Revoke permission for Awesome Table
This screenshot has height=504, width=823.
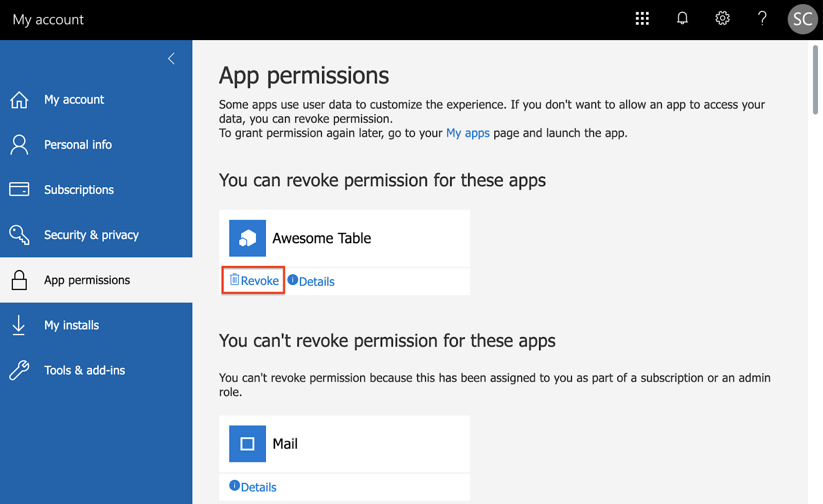[x=254, y=280]
